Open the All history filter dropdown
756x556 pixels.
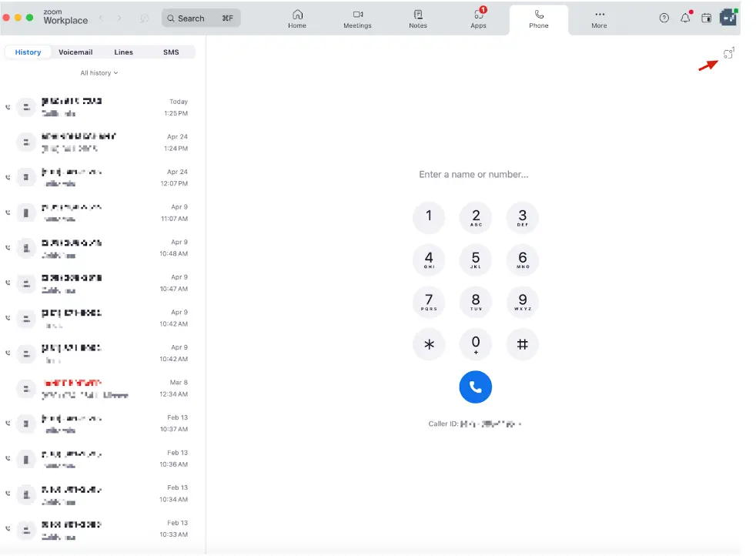point(99,72)
